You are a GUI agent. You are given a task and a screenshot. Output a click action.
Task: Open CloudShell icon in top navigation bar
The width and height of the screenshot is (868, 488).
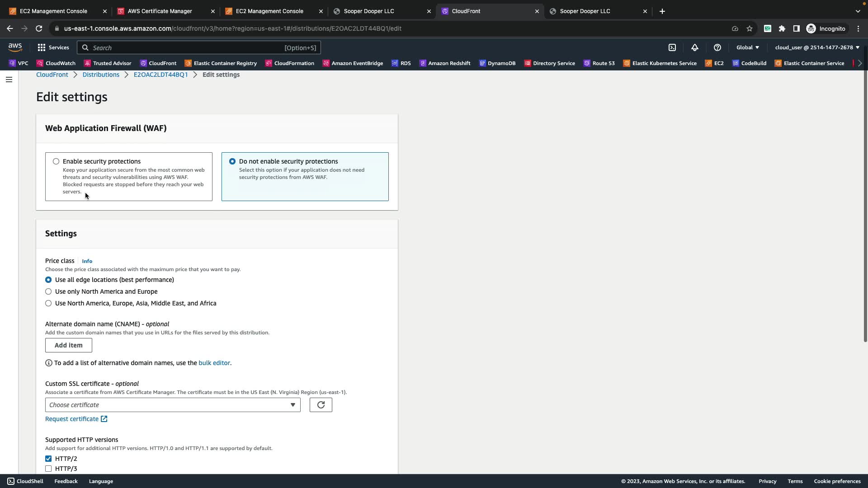pos(672,47)
